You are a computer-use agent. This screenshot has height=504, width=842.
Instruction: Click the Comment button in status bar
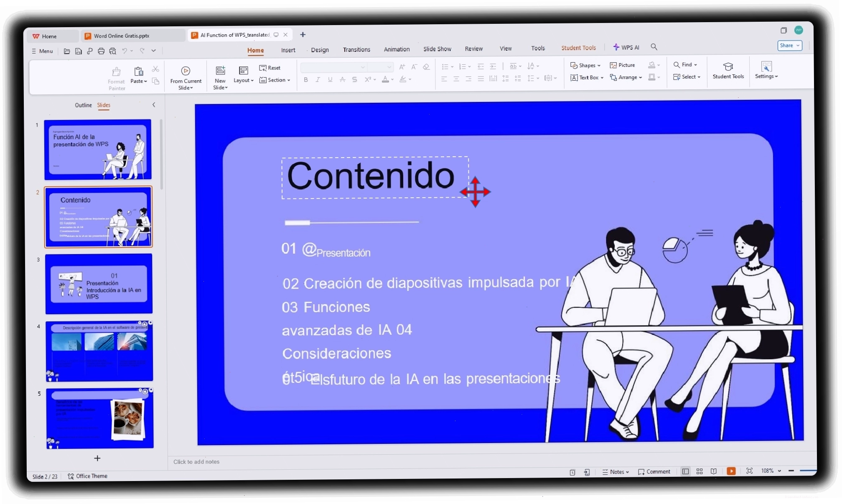[654, 471]
